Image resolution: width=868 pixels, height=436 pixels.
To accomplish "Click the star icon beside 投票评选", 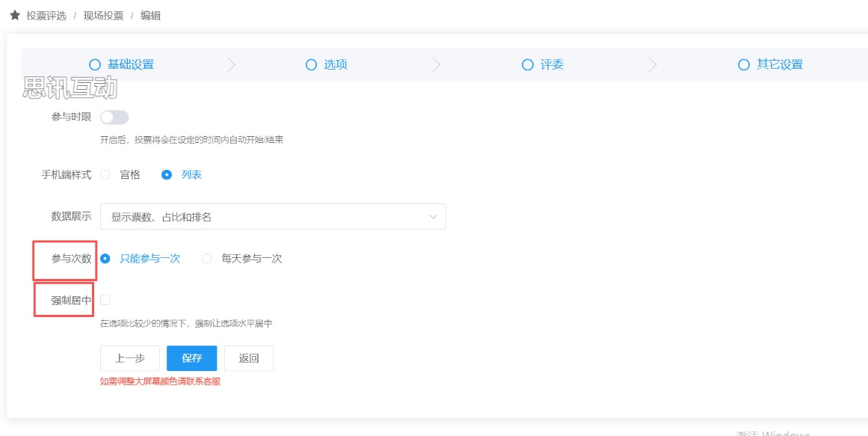I will [14, 15].
